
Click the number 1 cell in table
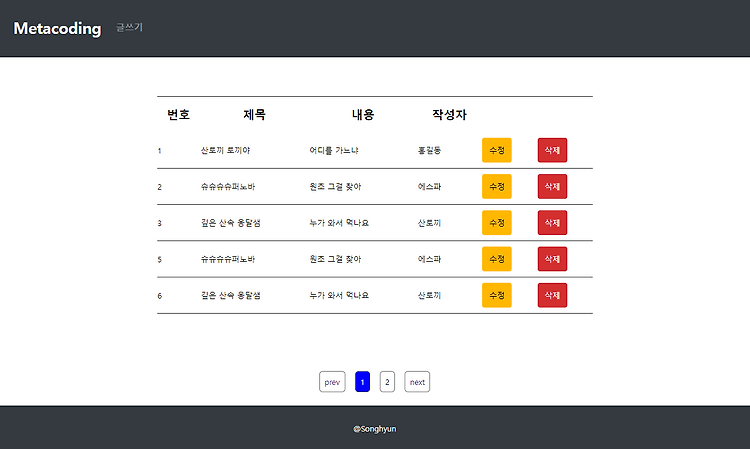click(x=159, y=151)
